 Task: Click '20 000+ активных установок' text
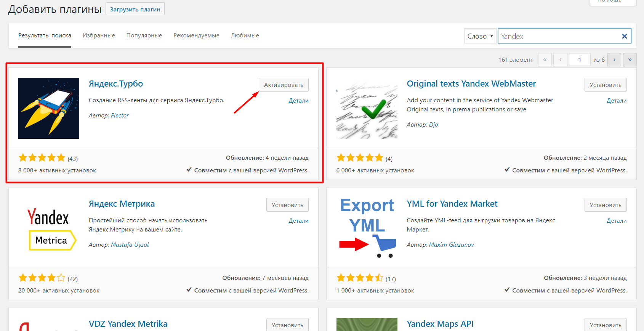[x=59, y=291]
